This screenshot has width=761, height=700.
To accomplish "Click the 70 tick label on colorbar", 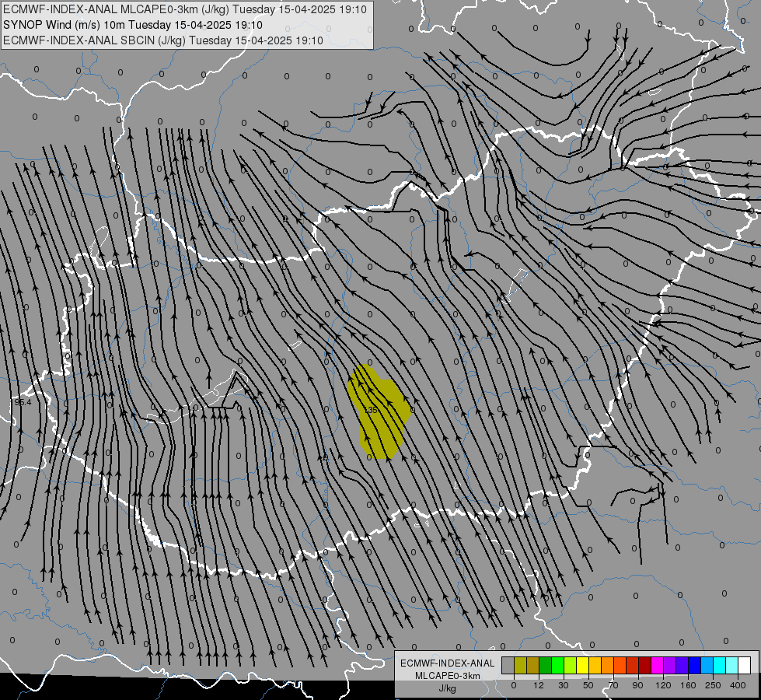I will [x=613, y=685].
